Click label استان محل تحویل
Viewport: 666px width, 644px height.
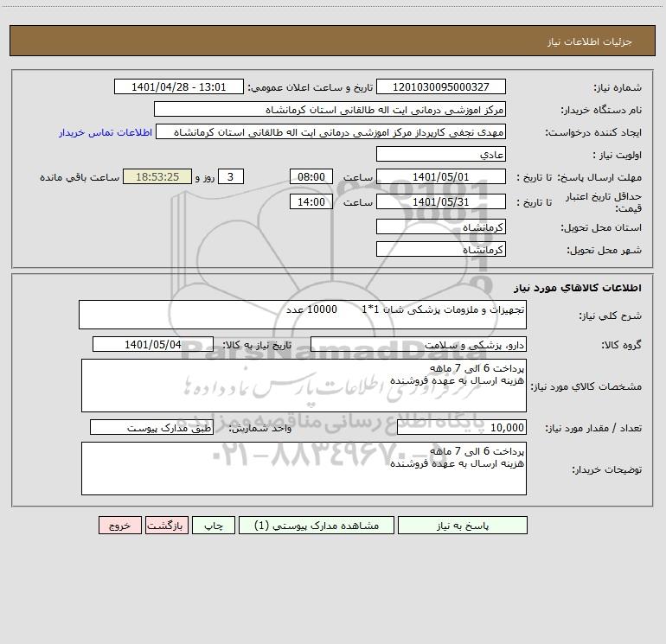pos(601,228)
